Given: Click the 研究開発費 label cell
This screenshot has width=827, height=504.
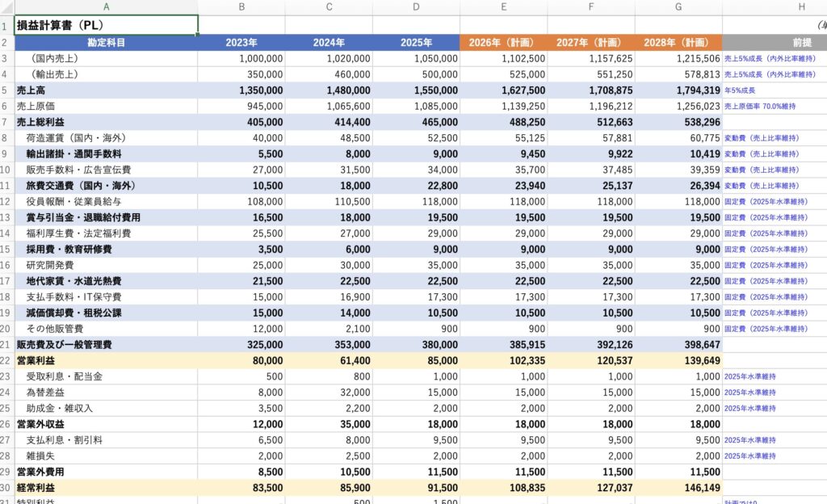Looking at the screenshot, I should [x=106, y=265].
